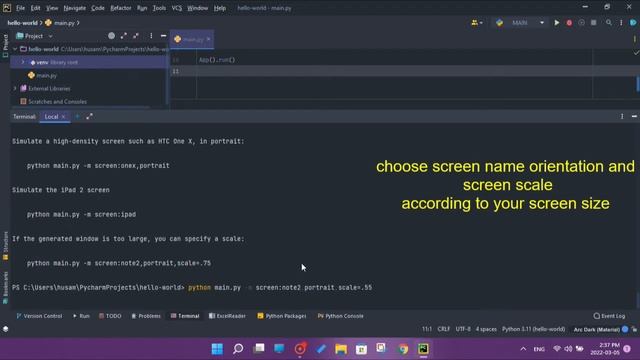Click the Arc Dark theme indicator dot
This screenshot has width=640, height=360.
625,329
